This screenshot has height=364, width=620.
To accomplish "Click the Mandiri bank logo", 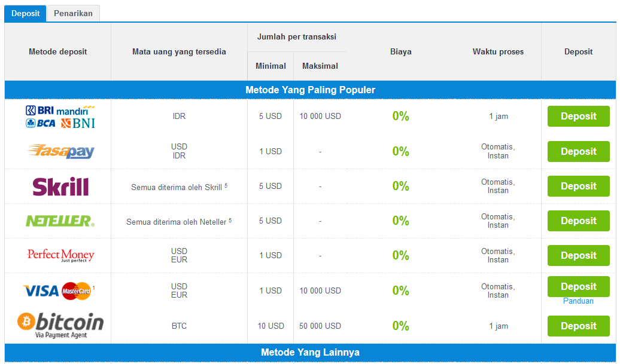I will pyautogui.click(x=75, y=110).
